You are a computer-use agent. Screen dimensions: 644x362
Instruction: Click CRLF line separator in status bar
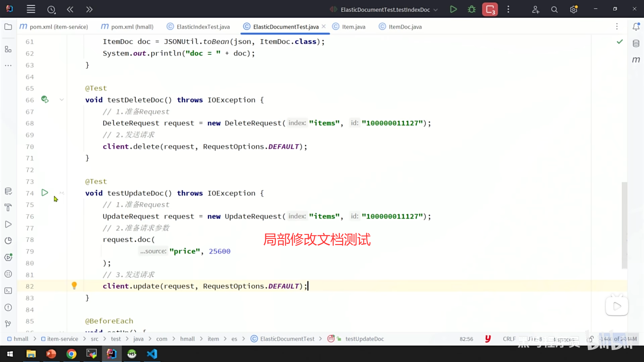(509, 339)
